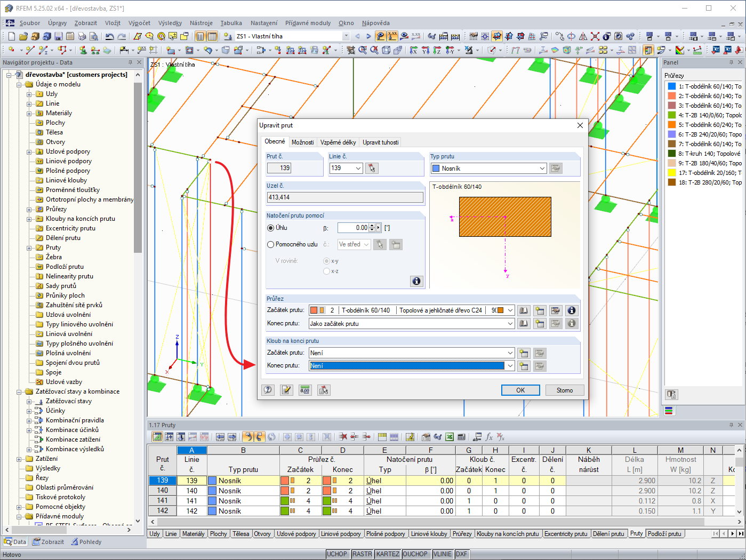Select the Pomocného uzlu radio button
746x560 pixels.
coord(270,244)
